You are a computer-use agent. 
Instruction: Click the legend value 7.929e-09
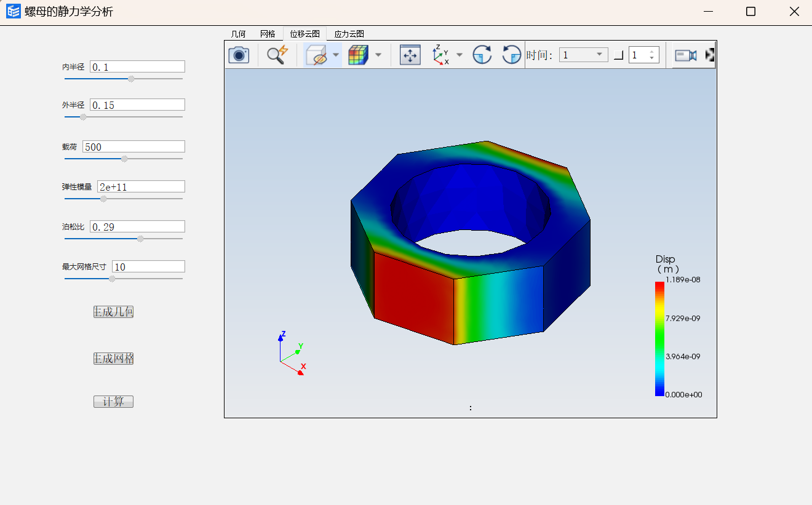click(x=683, y=318)
